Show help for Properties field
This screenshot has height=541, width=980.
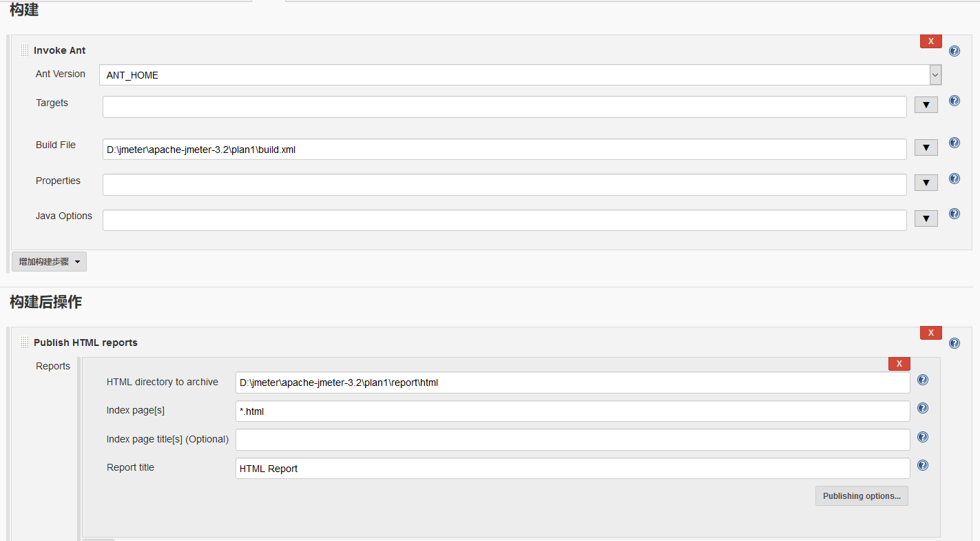click(x=954, y=178)
